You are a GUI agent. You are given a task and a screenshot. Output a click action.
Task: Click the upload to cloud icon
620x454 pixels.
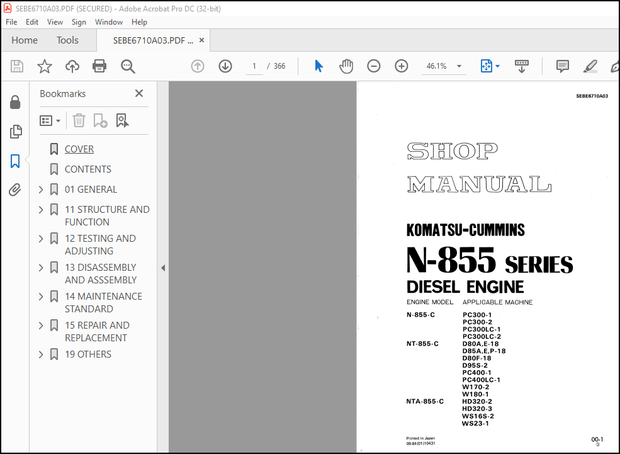pos(72,66)
